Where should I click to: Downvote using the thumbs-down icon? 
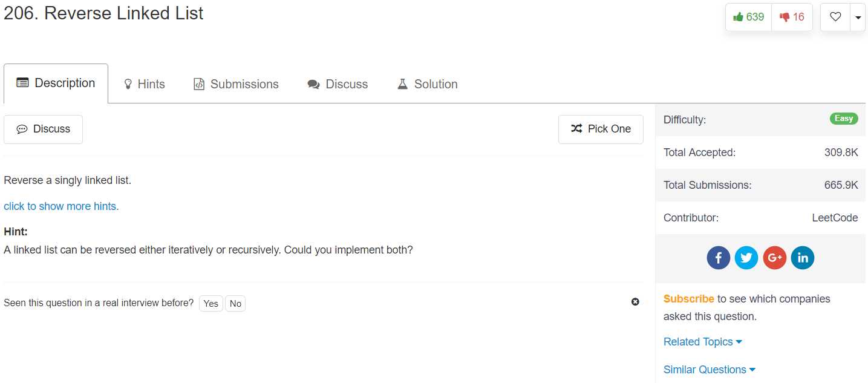792,17
